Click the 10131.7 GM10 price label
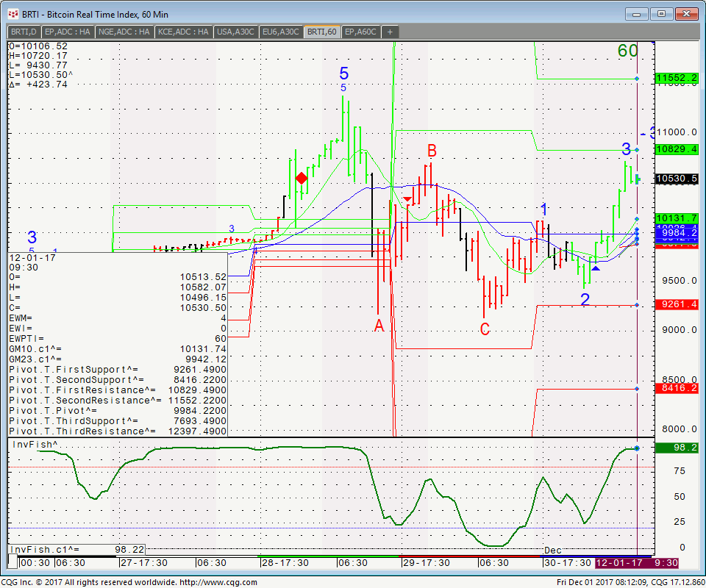 coord(677,218)
